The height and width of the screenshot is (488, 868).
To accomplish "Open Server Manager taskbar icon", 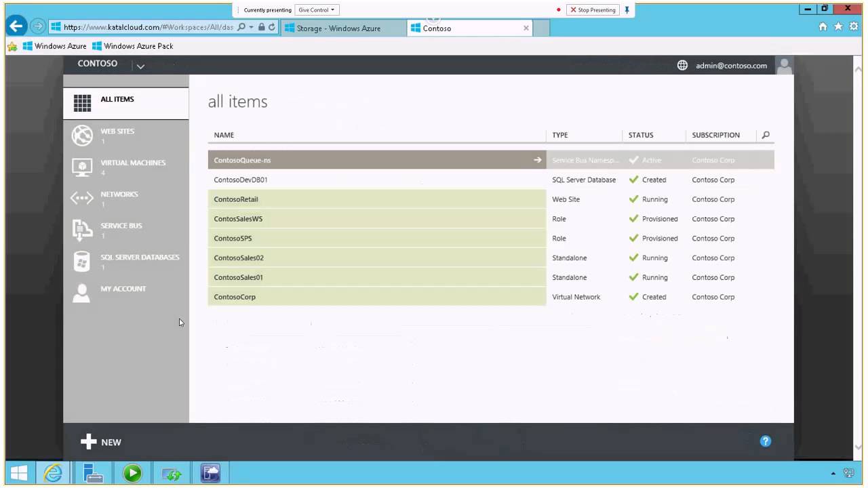I will click(x=92, y=473).
